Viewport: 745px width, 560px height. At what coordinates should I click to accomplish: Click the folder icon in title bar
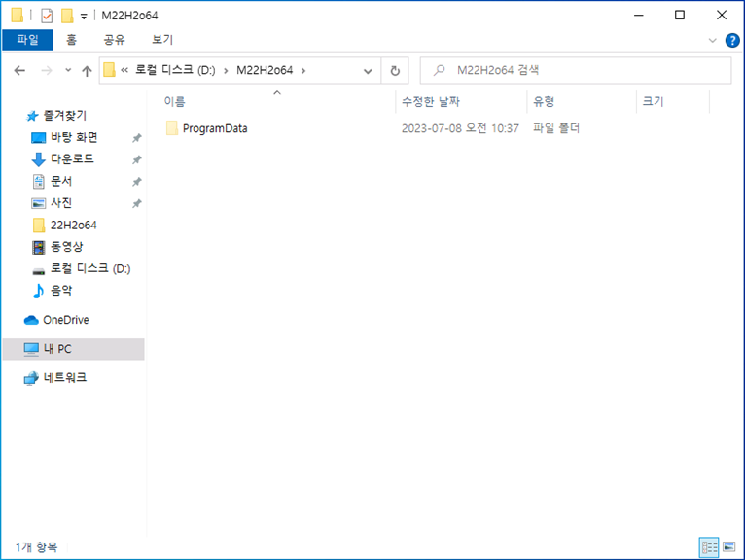pyautogui.click(x=18, y=16)
